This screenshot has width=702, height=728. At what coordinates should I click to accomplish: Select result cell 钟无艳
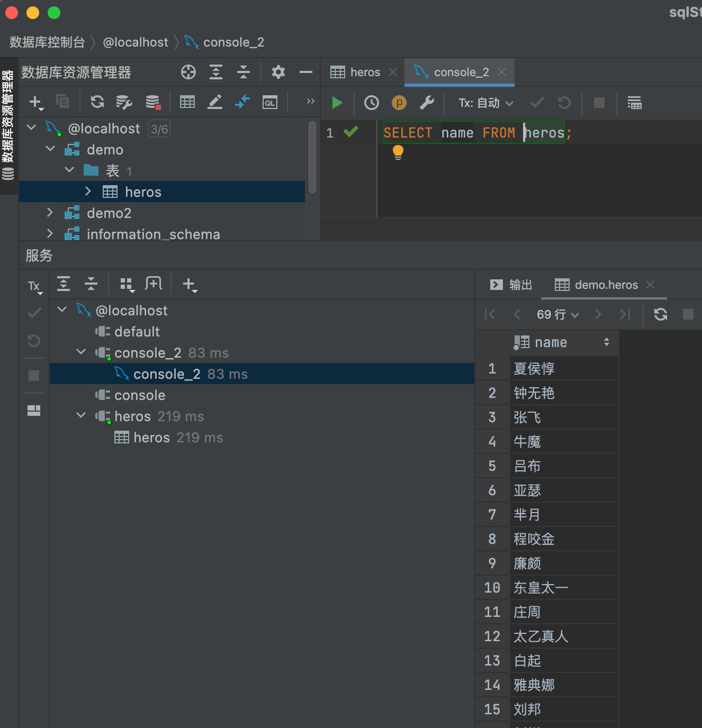[564, 393]
